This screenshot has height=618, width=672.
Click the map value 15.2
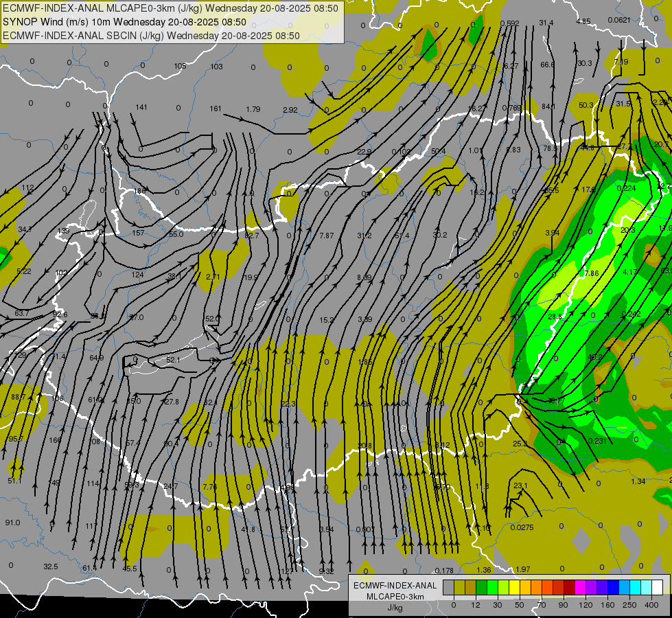coord(327,320)
